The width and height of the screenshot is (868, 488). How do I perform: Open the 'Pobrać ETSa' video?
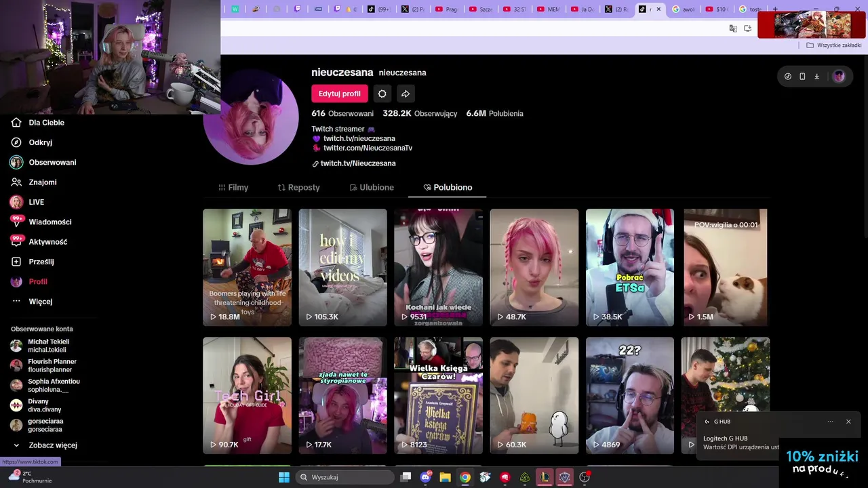click(630, 267)
